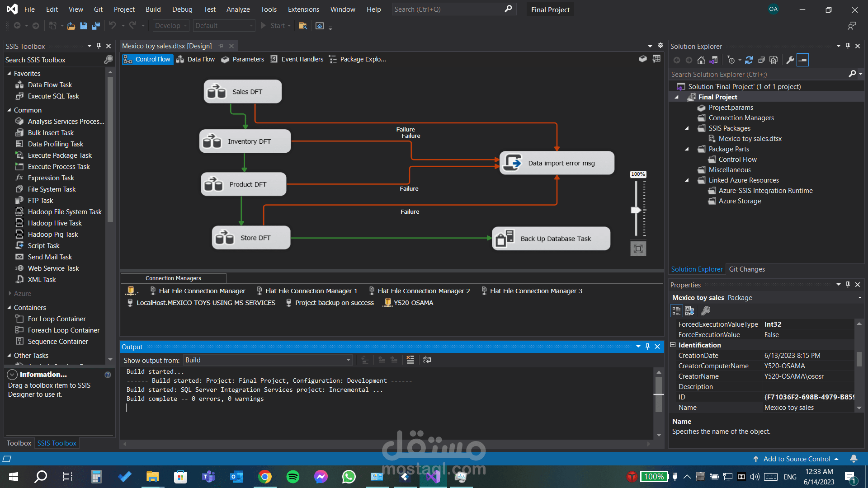The width and height of the screenshot is (868, 488).
Task: Switch to the Git Changes tab link
Action: pos(747,269)
